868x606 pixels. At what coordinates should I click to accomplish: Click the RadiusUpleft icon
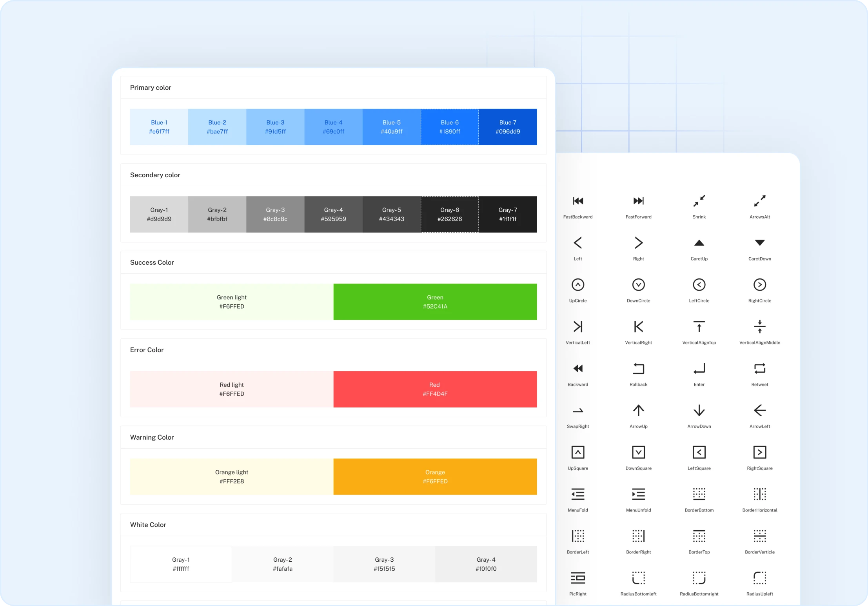coord(759,578)
